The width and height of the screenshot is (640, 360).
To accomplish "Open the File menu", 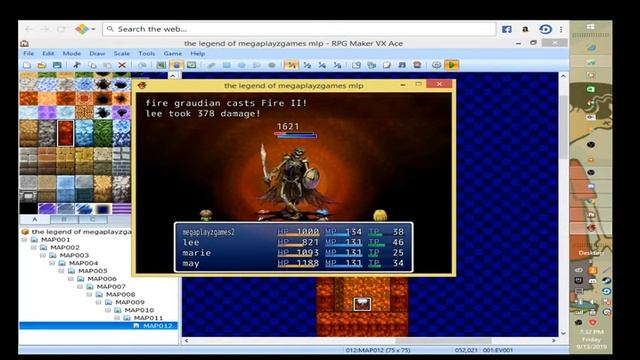I will tap(29, 53).
